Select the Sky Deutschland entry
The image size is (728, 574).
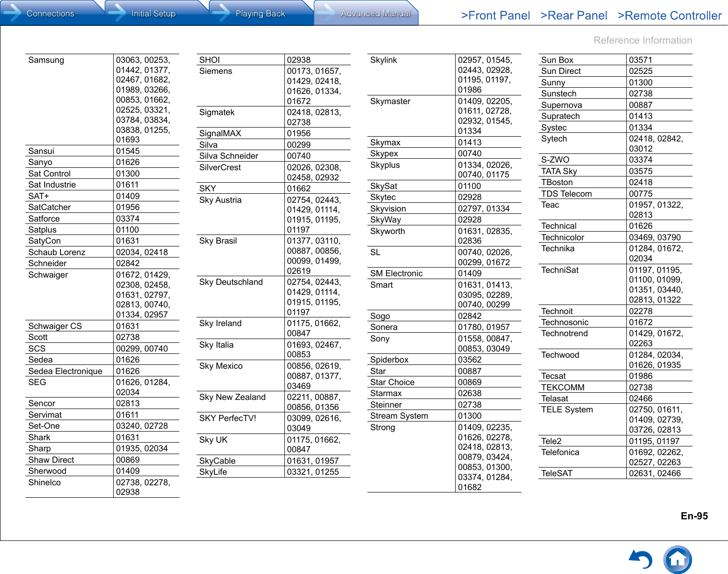(x=231, y=282)
